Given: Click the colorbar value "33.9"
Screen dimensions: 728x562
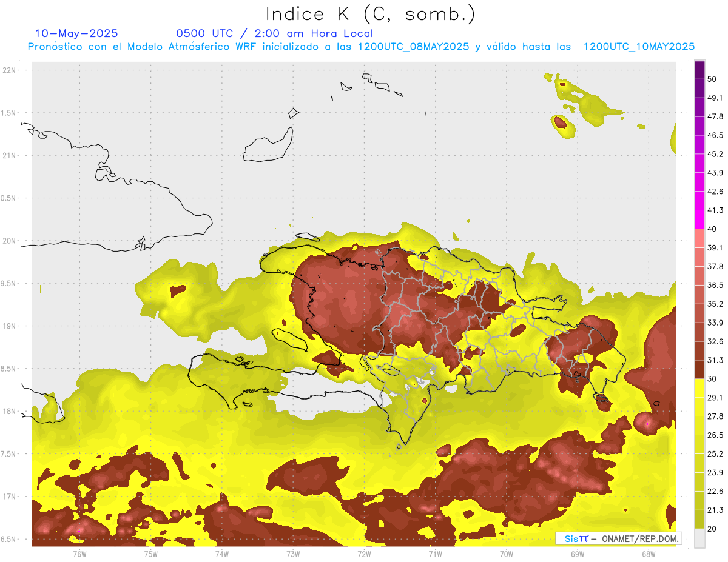Looking at the screenshot, I should pos(715,323).
